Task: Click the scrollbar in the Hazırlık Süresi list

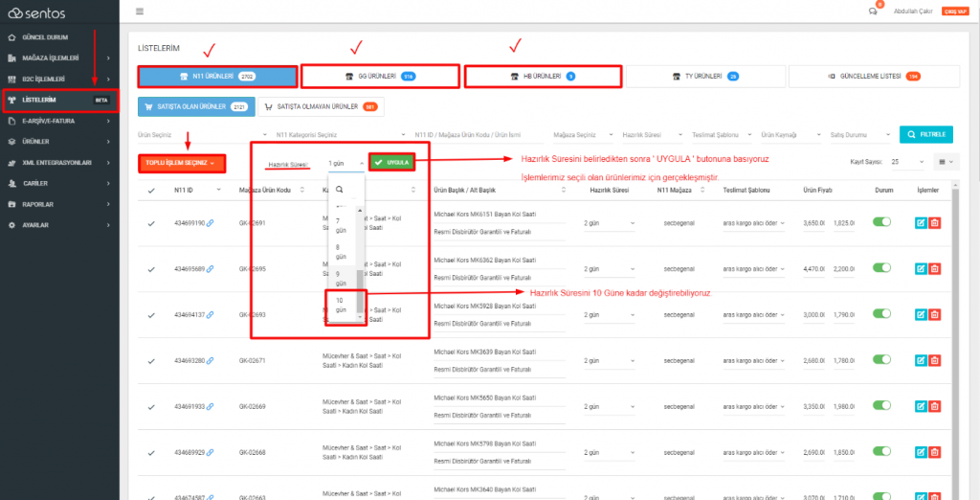Action: pos(361,287)
